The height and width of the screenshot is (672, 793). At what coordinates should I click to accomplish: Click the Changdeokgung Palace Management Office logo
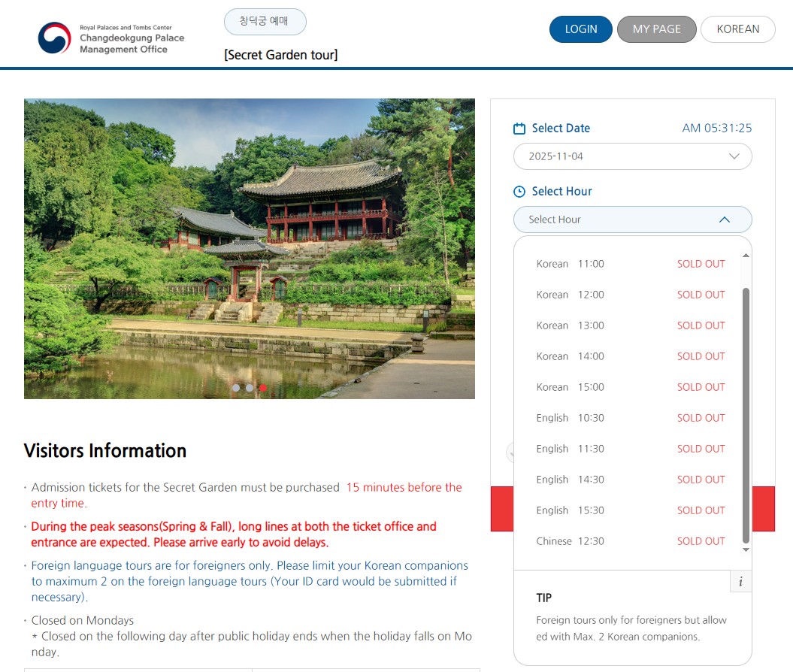click(x=110, y=38)
